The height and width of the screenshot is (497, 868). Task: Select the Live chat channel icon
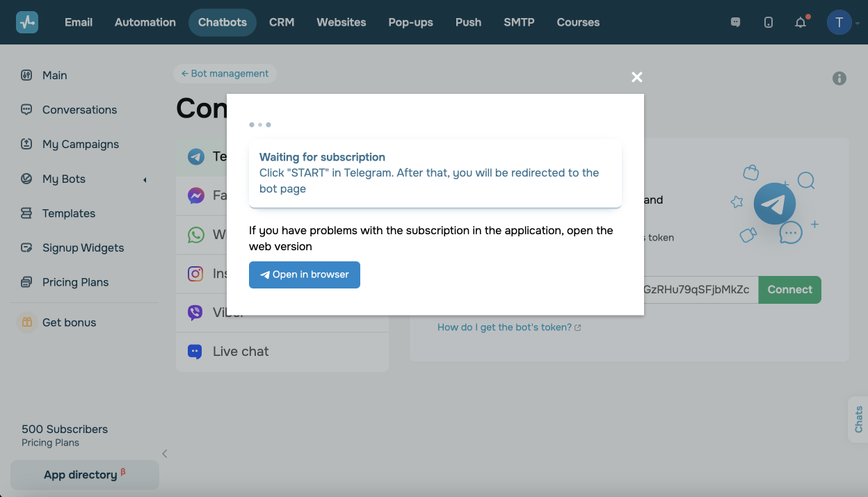[x=196, y=351]
